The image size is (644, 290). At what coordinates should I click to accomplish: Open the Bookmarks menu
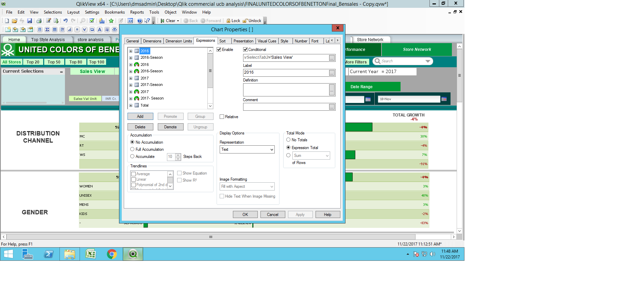tap(115, 12)
